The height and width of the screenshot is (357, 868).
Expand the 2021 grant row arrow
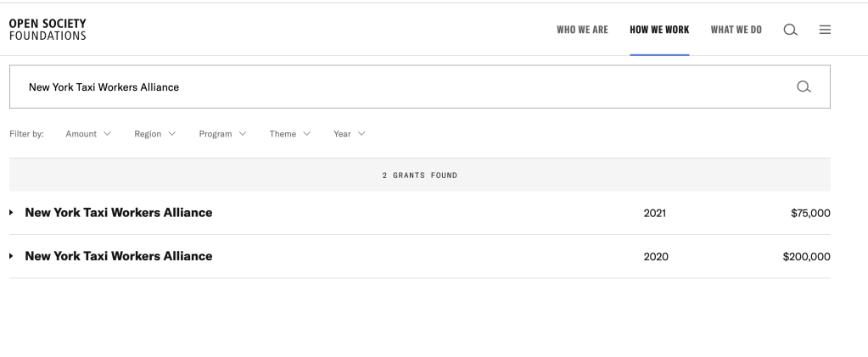click(x=11, y=213)
